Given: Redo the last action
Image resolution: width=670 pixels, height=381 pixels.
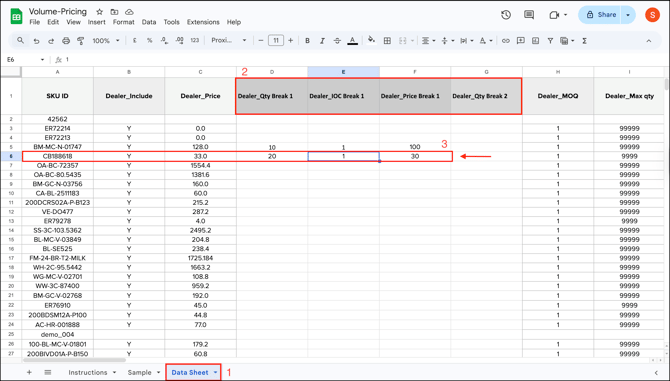Looking at the screenshot, I should click(x=51, y=41).
